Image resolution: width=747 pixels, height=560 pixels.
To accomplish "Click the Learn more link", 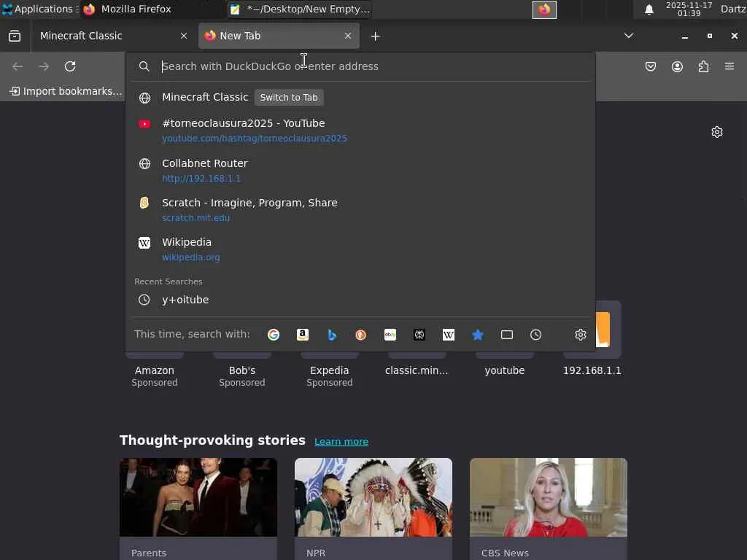I will (341, 441).
